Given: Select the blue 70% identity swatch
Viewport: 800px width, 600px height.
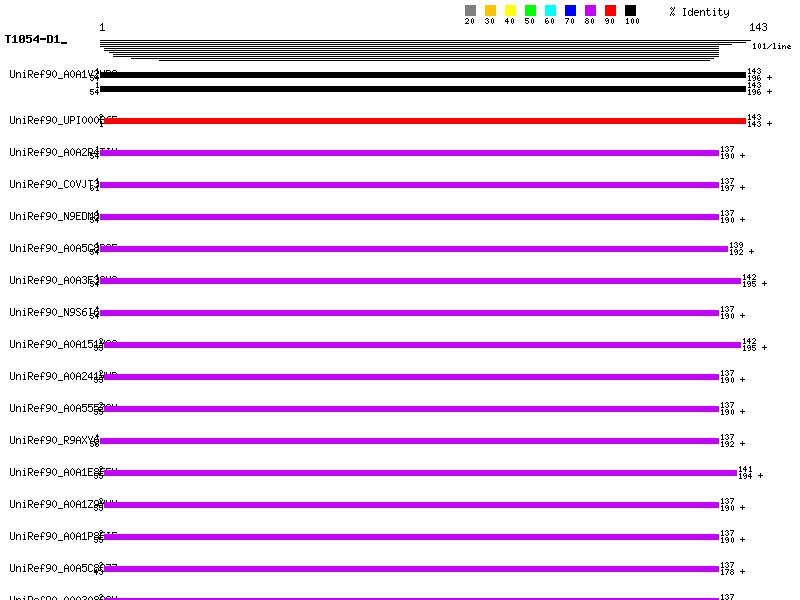Looking at the screenshot, I should (570, 11).
